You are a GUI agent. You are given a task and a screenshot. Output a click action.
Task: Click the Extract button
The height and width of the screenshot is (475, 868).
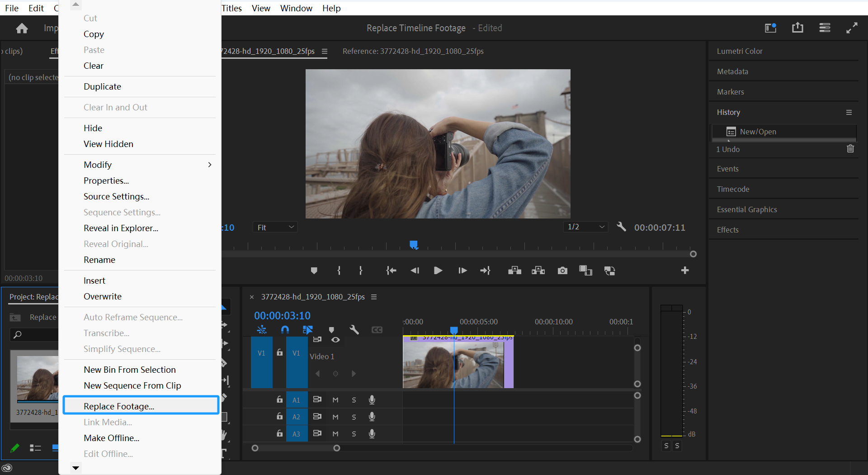tap(538, 271)
